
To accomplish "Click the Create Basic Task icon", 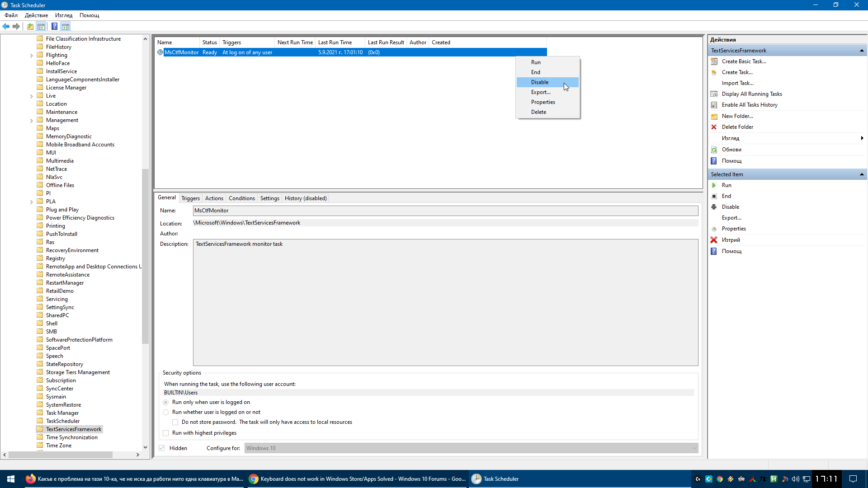I will click(714, 61).
